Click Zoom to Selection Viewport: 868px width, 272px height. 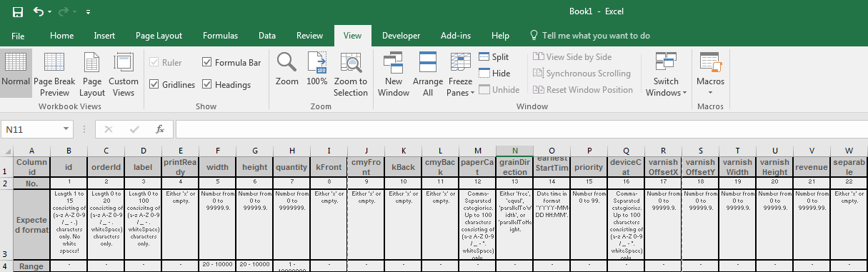pos(350,74)
